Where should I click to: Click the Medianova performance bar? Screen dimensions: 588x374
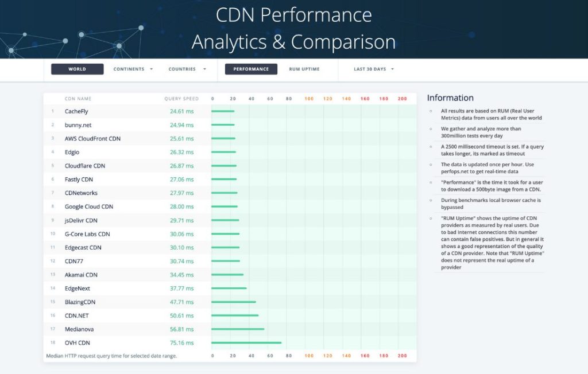[238, 329]
